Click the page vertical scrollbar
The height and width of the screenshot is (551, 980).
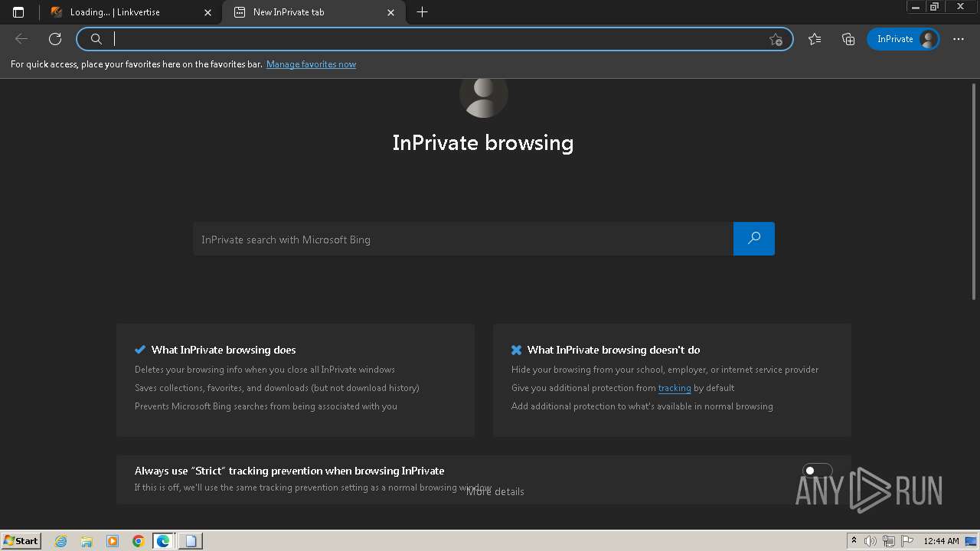[975, 191]
